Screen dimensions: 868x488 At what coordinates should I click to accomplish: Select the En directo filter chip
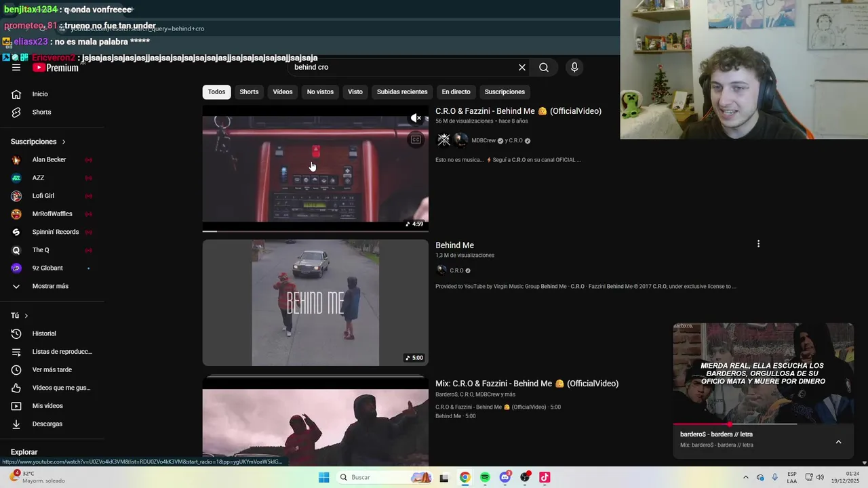456,91
